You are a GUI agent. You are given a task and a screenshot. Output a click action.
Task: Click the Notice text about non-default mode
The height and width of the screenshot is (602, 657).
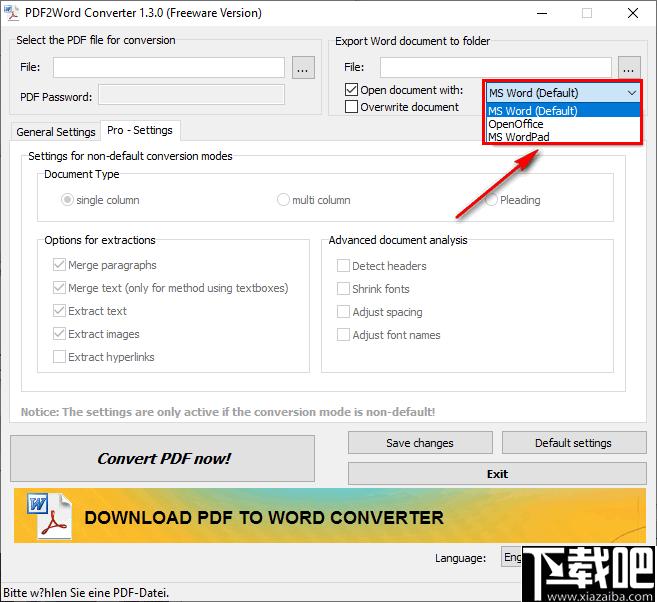click(x=228, y=412)
